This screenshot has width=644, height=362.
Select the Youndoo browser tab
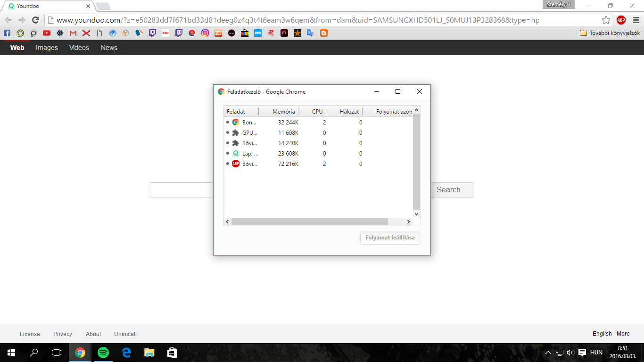(47, 6)
